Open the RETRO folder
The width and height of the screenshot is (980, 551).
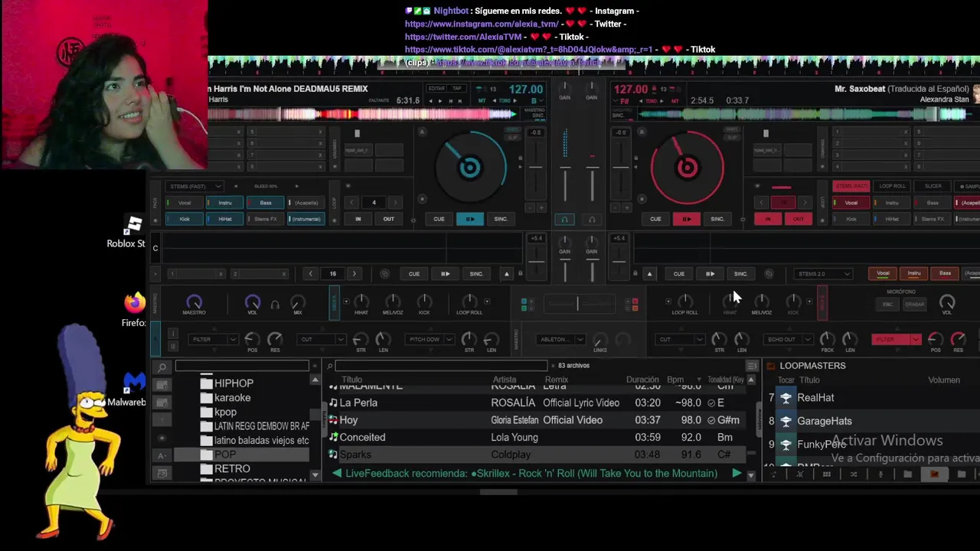[x=232, y=468]
